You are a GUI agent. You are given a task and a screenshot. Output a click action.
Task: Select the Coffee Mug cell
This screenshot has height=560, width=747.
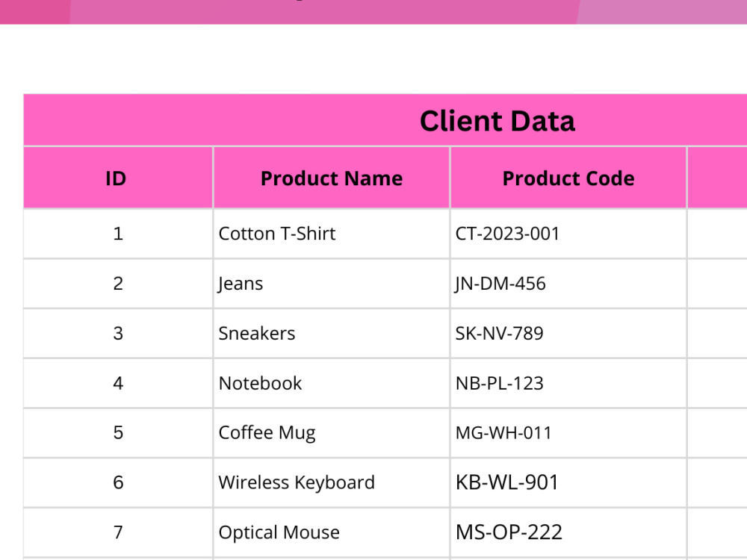pos(332,433)
